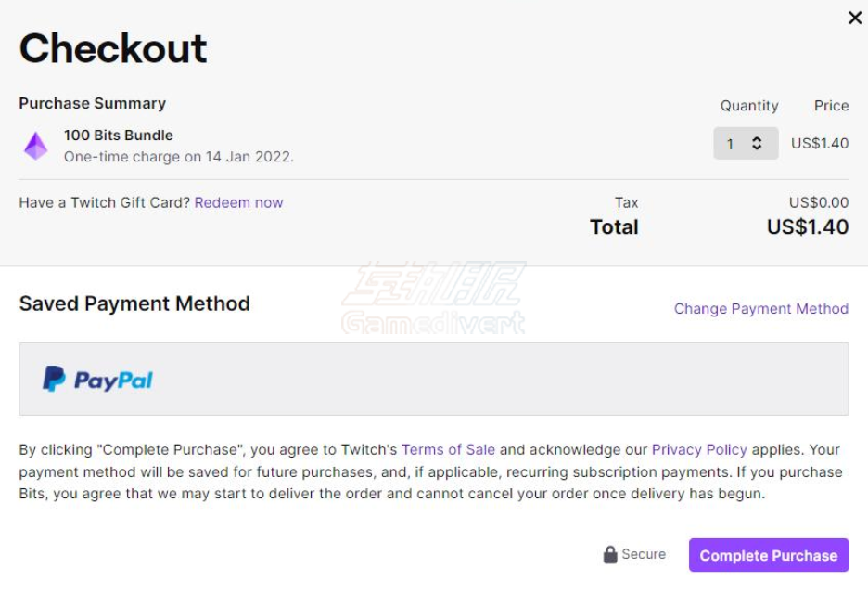Click the Purchase Summary heading
868x594 pixels.
click(x=92, y=103)
